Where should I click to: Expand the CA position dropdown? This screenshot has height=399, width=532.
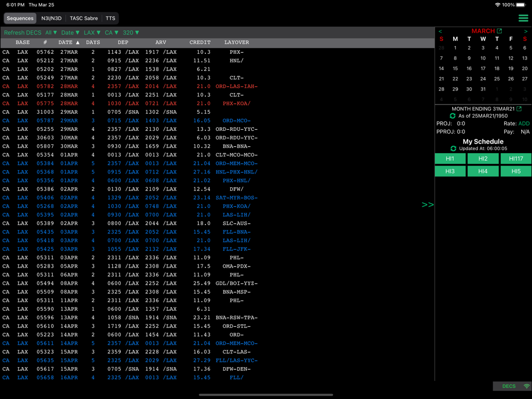(111, 32)
